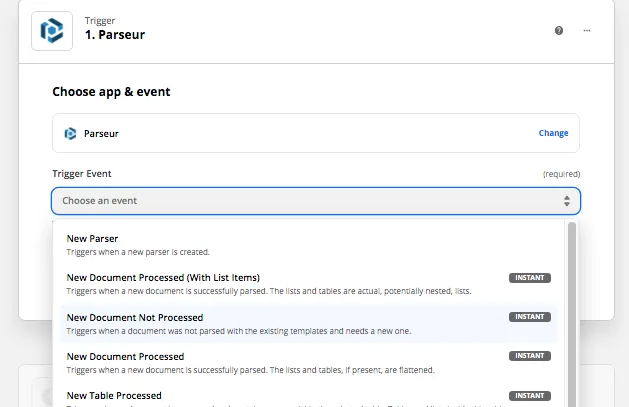Choose the New Document Not Processed event
Viewport: 629px width, 407px height.
(x=134, y=317)
